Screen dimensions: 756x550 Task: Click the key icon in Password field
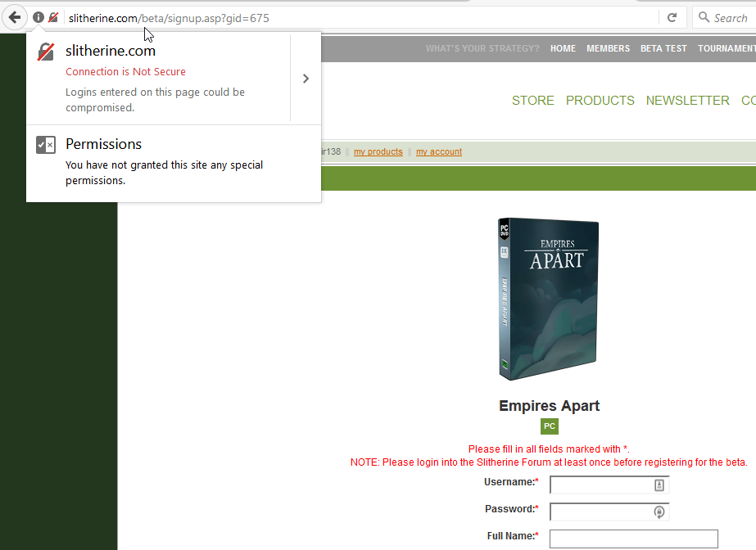(x=659, y=512)
